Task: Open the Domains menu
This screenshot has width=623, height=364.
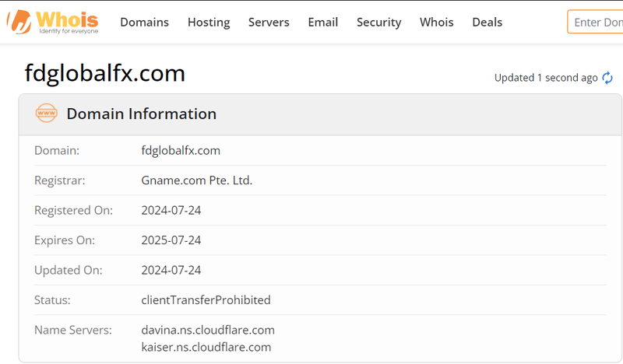Action: (144, 22)
